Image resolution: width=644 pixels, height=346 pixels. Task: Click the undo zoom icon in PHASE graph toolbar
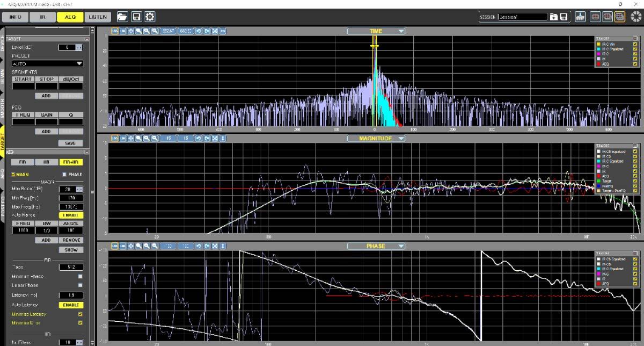click(x=199, y=246)
